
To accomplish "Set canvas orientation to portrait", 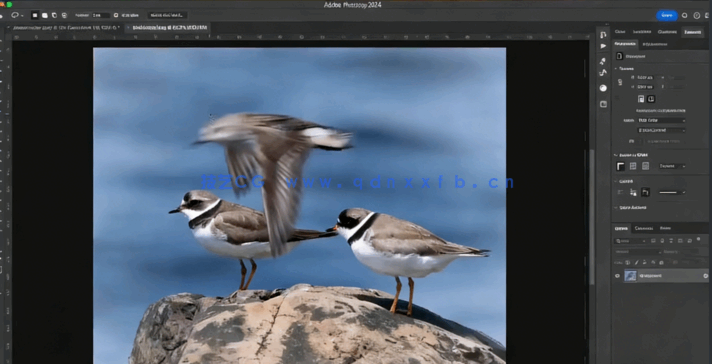I will coord(641,99).
